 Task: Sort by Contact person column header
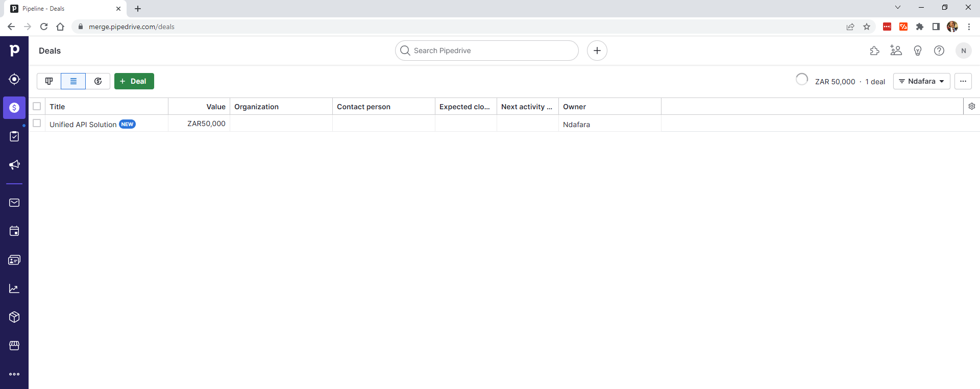pos(384,107)
